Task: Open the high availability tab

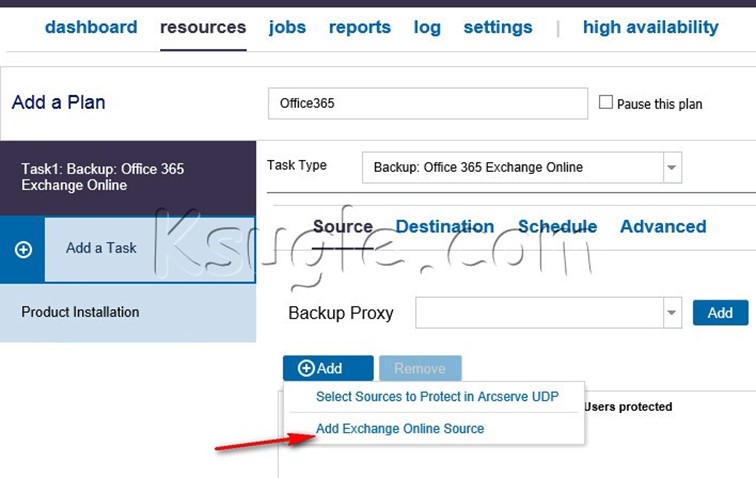Action: [x=651, y=27]
